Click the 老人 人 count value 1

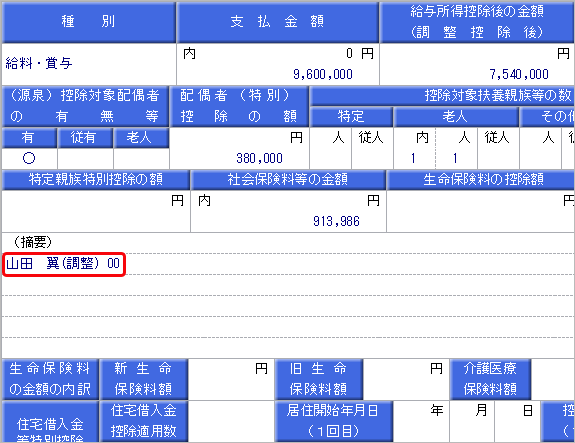(x=455, y=158)
